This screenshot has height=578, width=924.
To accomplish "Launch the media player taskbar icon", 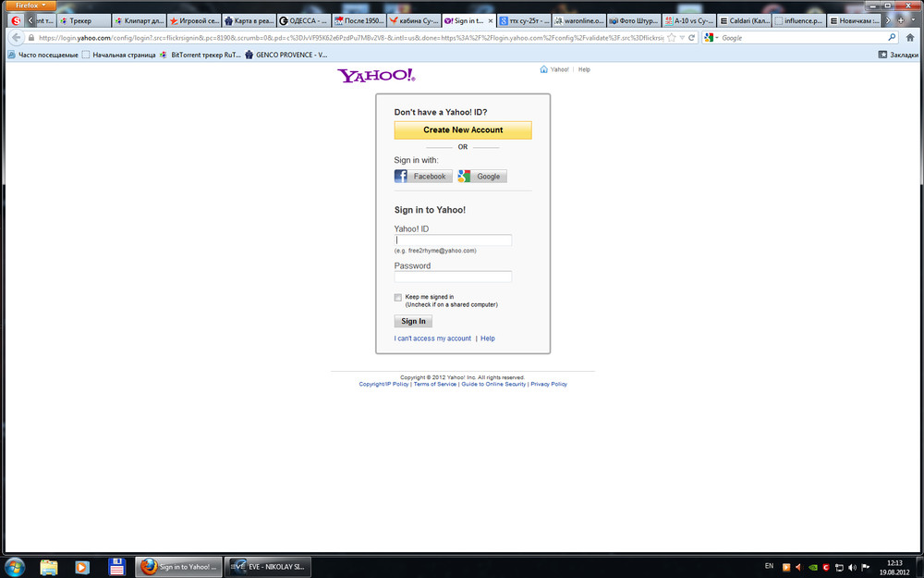I will (x=82, y=568).
